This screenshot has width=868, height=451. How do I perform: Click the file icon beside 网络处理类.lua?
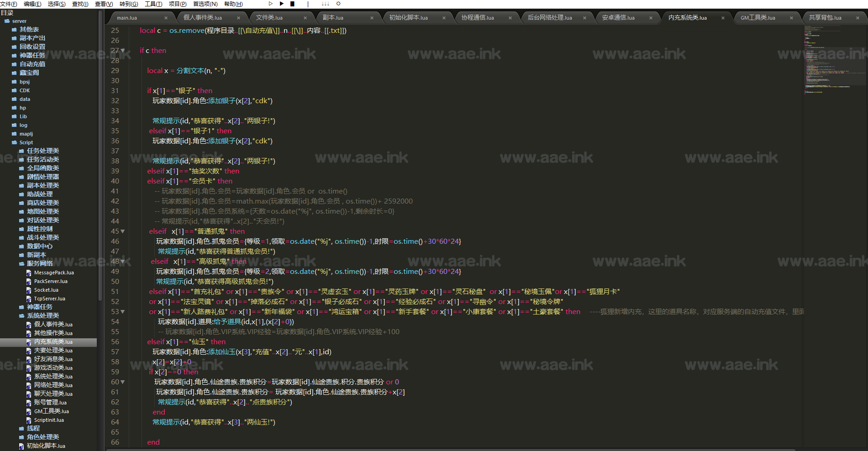[29, 385]
